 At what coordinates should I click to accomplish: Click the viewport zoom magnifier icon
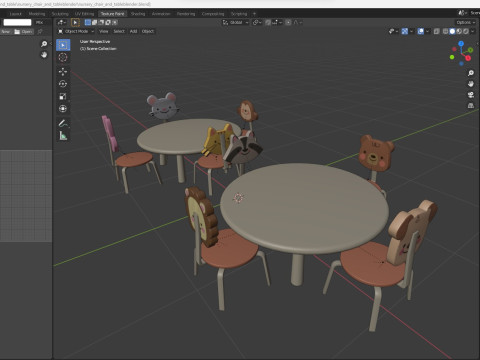(471, 73)
